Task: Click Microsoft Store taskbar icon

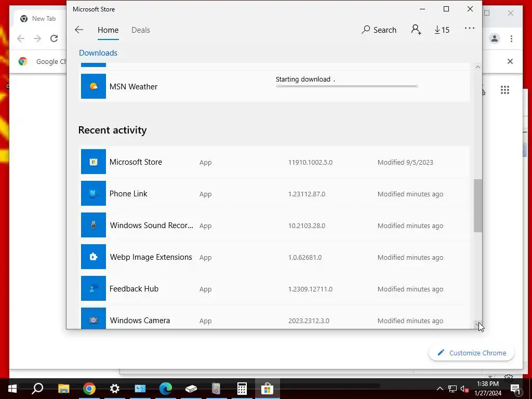Action: [x=268, y=389]
